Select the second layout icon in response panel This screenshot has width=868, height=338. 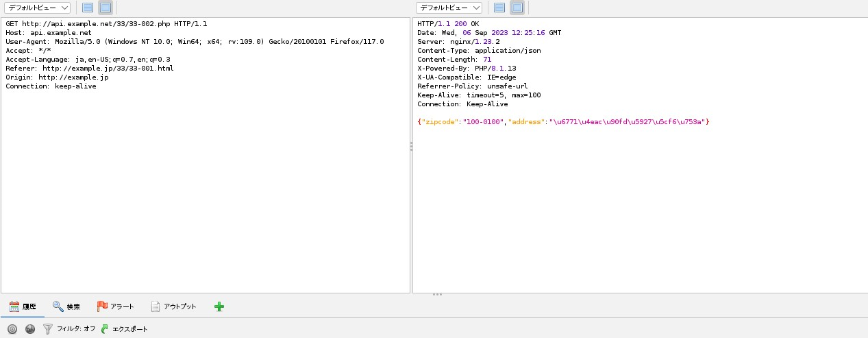[517, 8]
